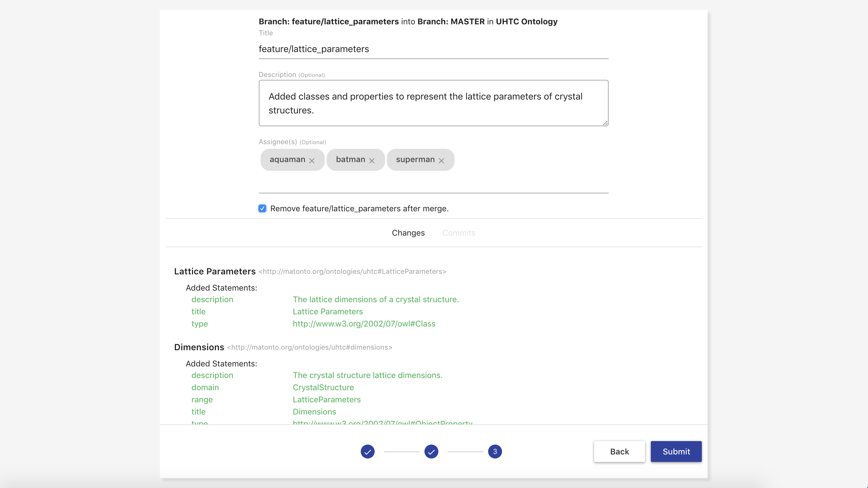Click into the Description text area

click(x=433, y=103)
